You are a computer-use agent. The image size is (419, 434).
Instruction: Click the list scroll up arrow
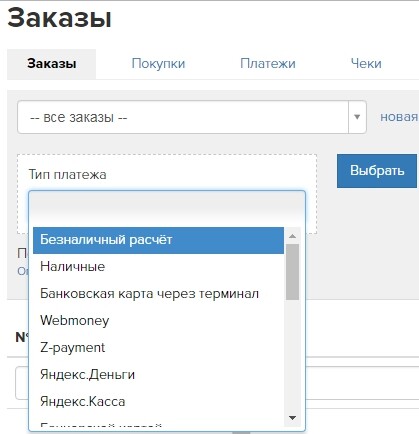point(292,236)
